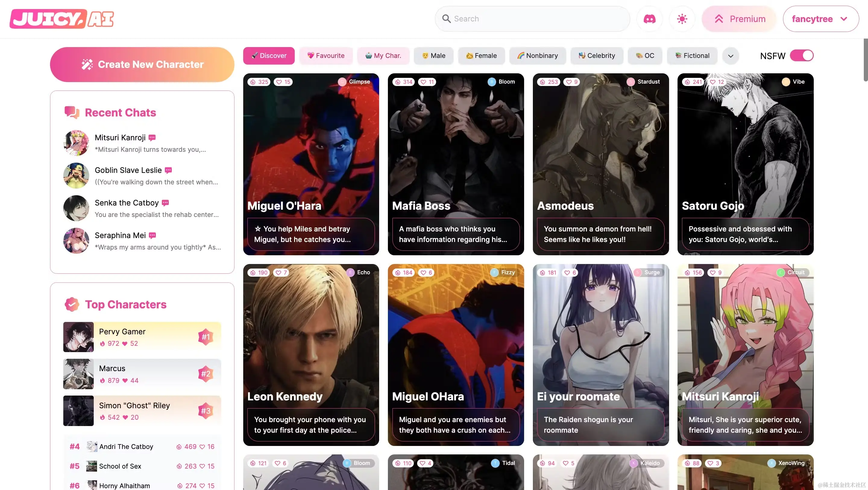Click chat bubble icon beside Mitsuri Kanroji
868x490 pixels.
152,138
